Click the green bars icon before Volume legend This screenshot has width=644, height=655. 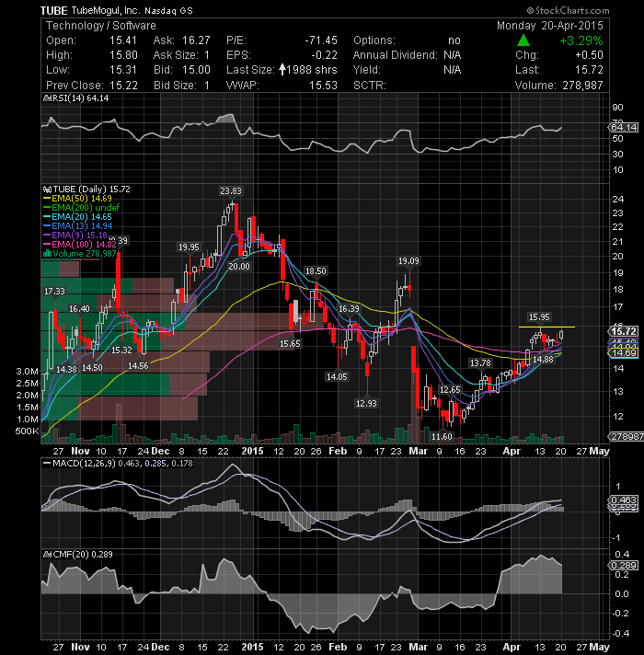point(47,254)
